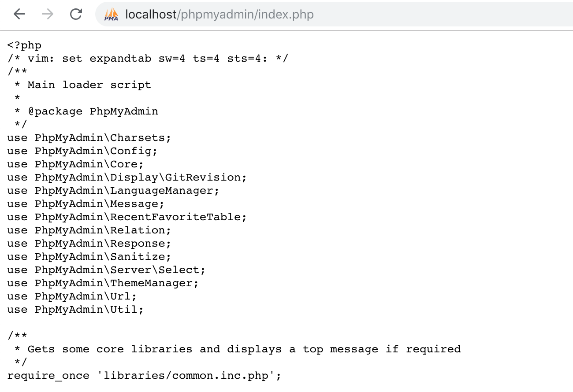573x392 pixels.
Task: Click 'use PhpMyAdmin\Sanitize;' line
Action: [x=89, y=257]
